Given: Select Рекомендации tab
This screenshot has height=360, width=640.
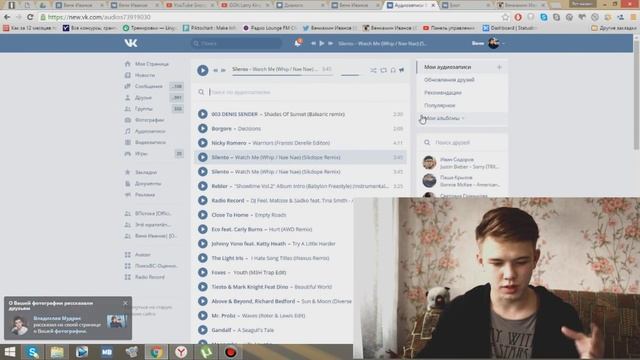Looking at the screenshot, I should click(443, 93).
